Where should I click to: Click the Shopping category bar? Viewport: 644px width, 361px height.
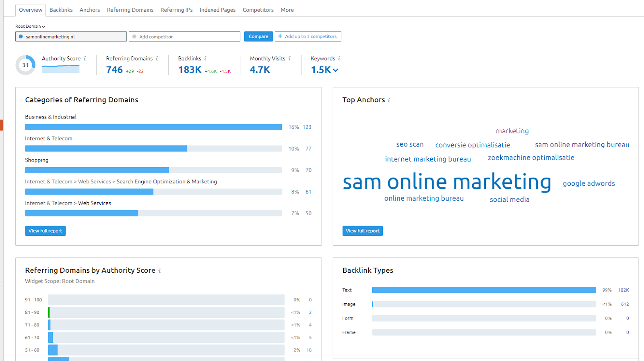(x=153, y=170)
